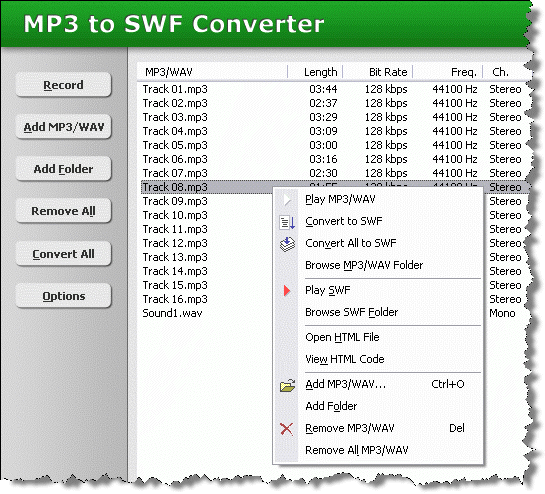The width and height of the screenshot is (545, 494).
Task: Click the Play MP3/WAV arrow icon
Action: point(287,200)
